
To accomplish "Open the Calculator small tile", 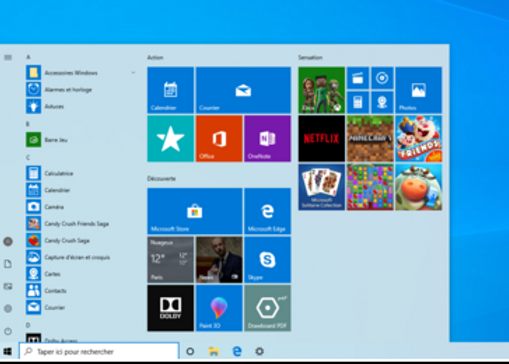I will click(x=358, y=102).
